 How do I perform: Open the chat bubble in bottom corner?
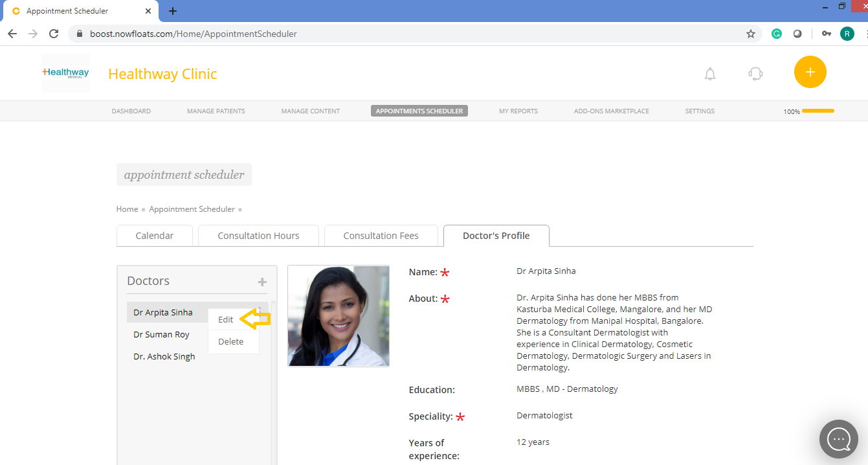tap(838, 439)
